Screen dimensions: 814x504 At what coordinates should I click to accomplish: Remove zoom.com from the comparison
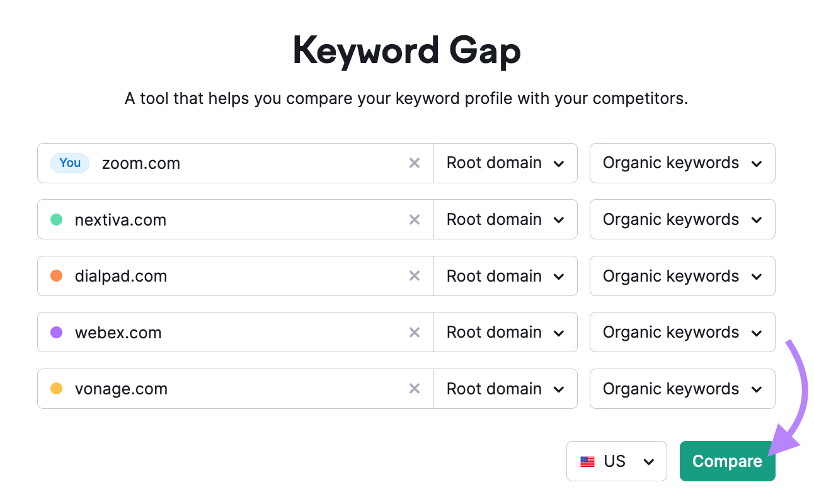415,163
